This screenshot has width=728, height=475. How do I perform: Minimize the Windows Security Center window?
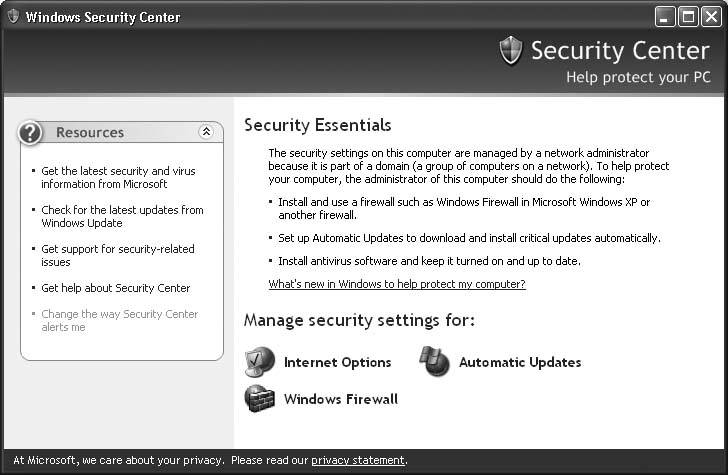(x=666, y=16)
